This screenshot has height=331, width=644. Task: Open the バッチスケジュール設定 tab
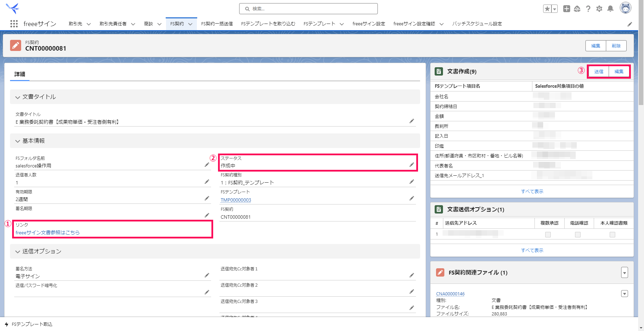(477, 24)
